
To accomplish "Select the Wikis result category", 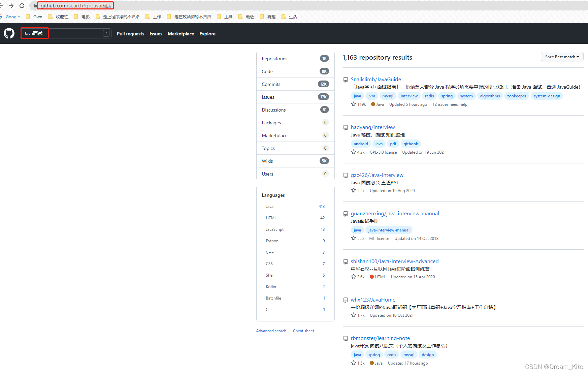I will 295,161.
